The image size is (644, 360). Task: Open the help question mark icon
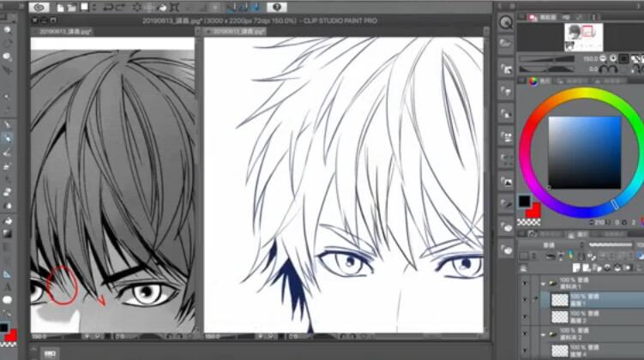[x=277, y=7]
